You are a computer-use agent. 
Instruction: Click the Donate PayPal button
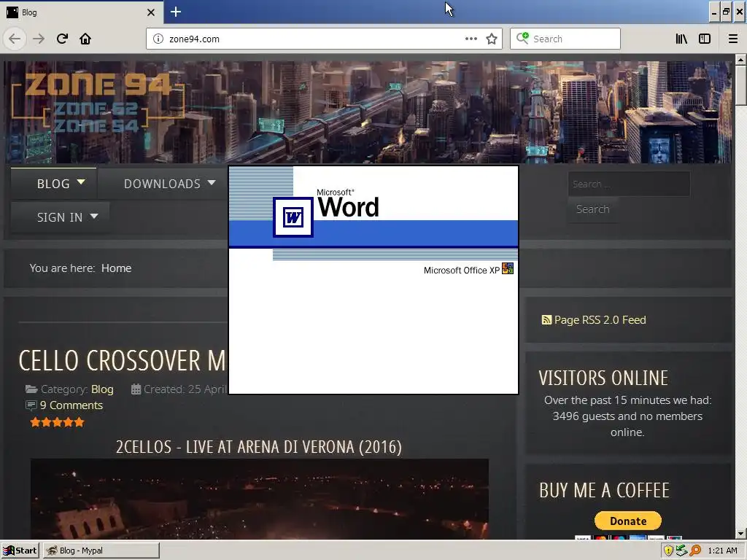[628, 521]
